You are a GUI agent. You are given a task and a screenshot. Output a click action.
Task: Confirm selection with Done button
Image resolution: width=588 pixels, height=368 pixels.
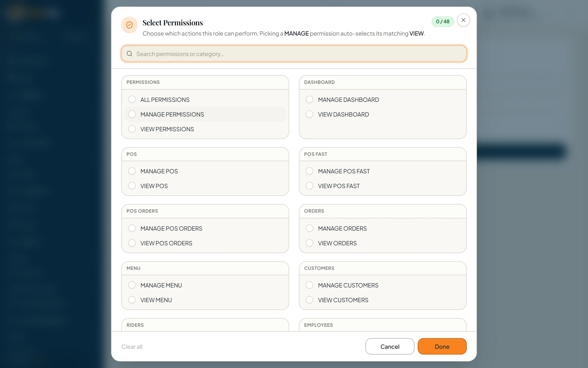click(x=442, y=346)
